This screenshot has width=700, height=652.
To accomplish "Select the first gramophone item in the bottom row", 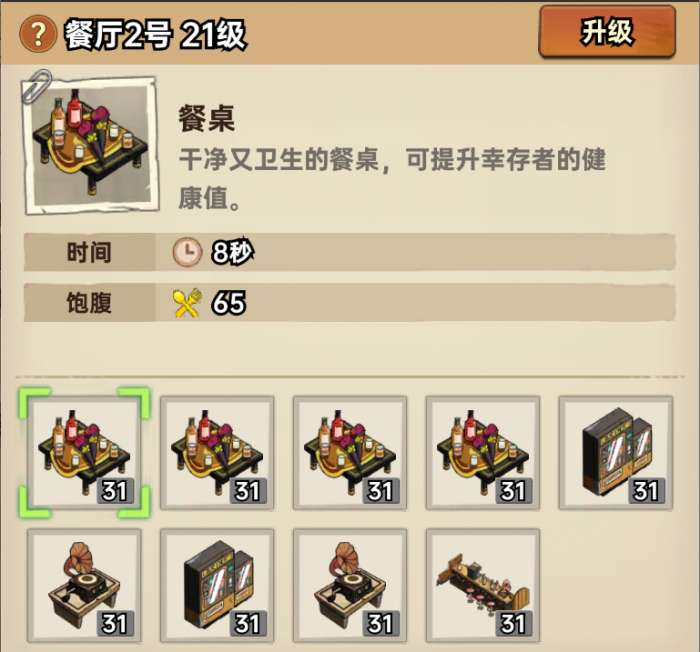I will pos(84,585).
